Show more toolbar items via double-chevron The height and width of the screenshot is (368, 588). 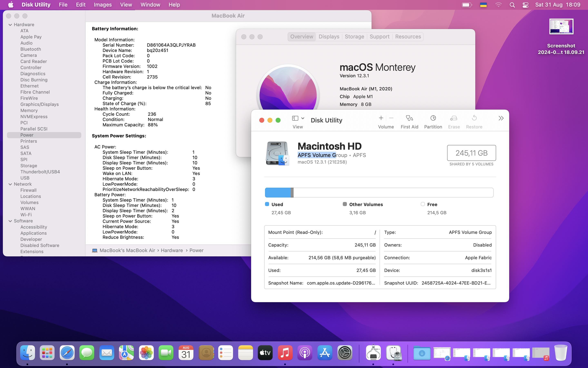click(x=501, y=118)
